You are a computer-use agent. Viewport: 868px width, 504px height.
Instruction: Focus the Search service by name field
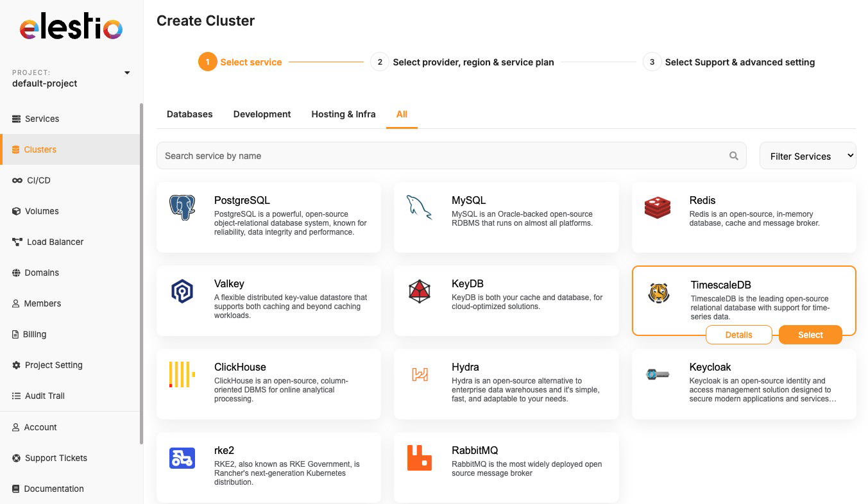(x=443, y=156)
